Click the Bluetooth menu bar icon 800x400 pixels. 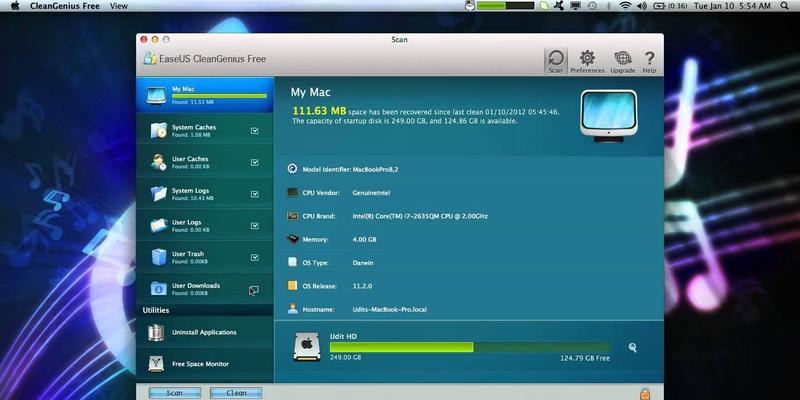click(x=608, y=6)
